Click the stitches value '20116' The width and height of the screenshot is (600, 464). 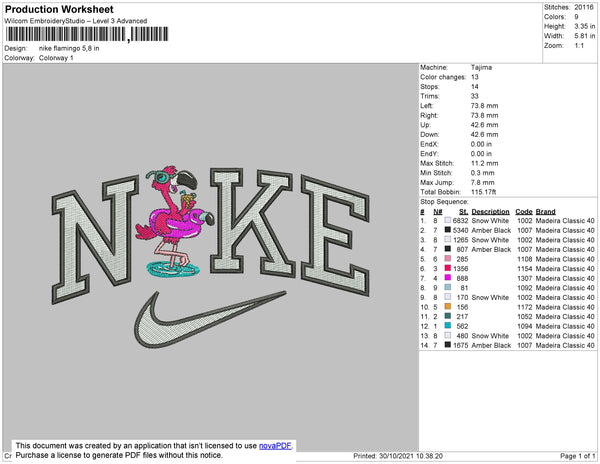tap(584, 7)
